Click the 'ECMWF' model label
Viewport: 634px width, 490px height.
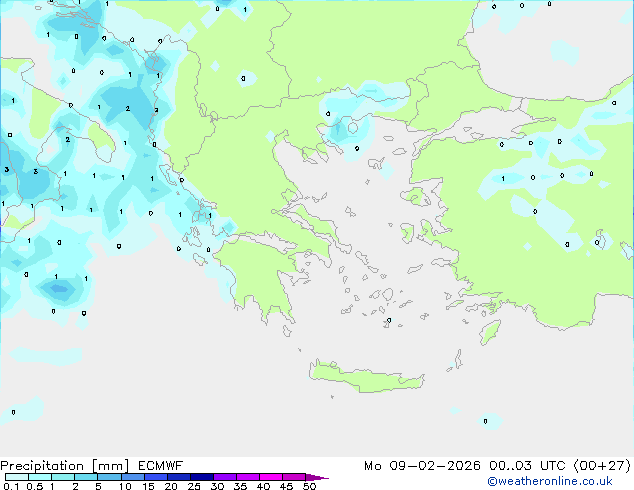tap(161, 466)
